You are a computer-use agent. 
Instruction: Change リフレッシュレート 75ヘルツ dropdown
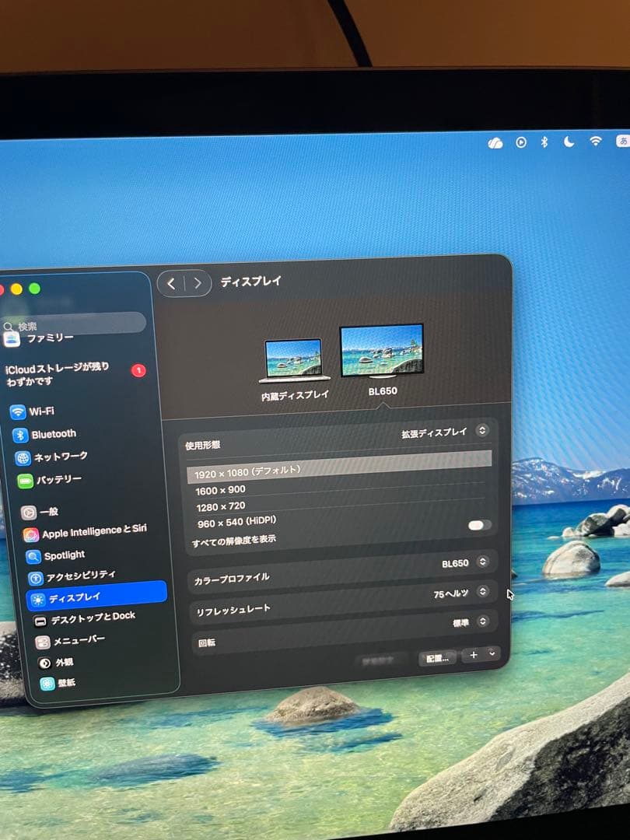coord(483,592)
